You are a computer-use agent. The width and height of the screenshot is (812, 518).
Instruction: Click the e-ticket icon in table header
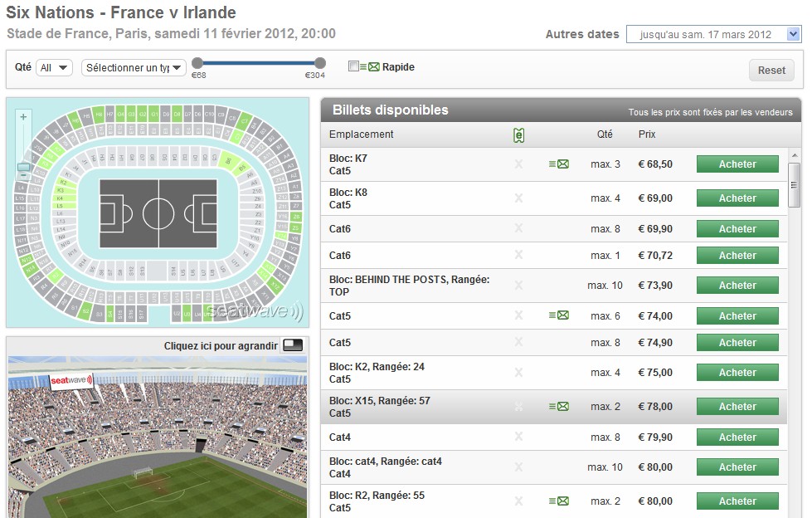(519, 134)
